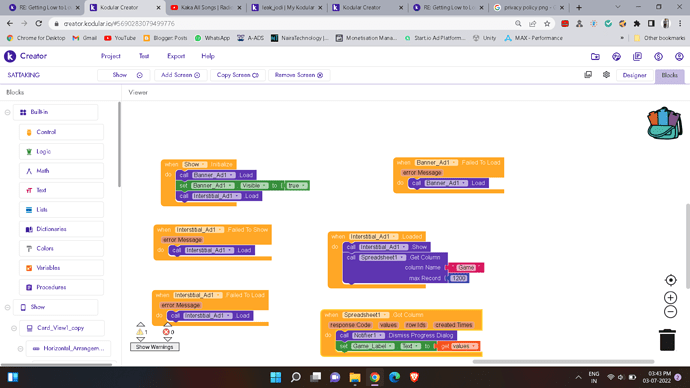Open Spreadsheet1 dropdown in Get Column block
This screenshot has height=388, width=690.
click(x=382, y=257)
